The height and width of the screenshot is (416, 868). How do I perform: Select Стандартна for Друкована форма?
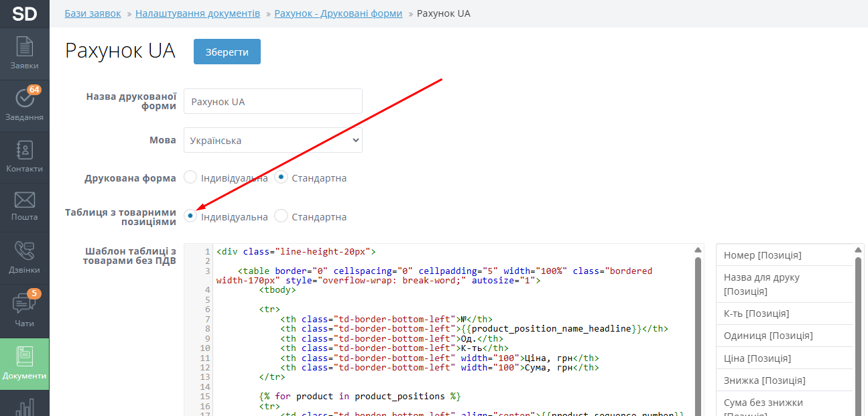(282, 178)
